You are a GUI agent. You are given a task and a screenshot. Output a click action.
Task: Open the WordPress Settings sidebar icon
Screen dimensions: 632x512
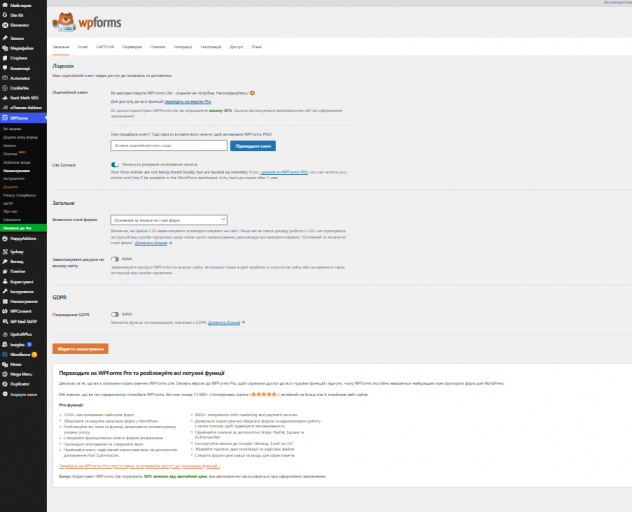pyautogui.click(x=5, y=301)
